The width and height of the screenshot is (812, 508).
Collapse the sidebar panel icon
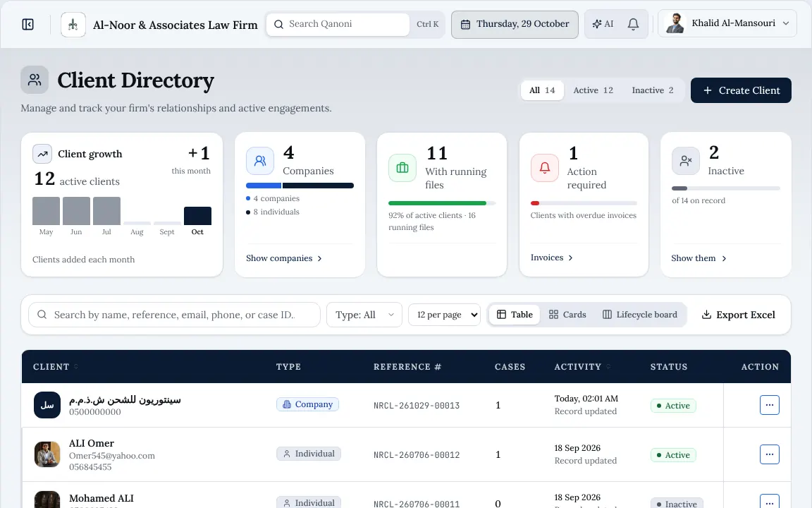click(28, 25)
